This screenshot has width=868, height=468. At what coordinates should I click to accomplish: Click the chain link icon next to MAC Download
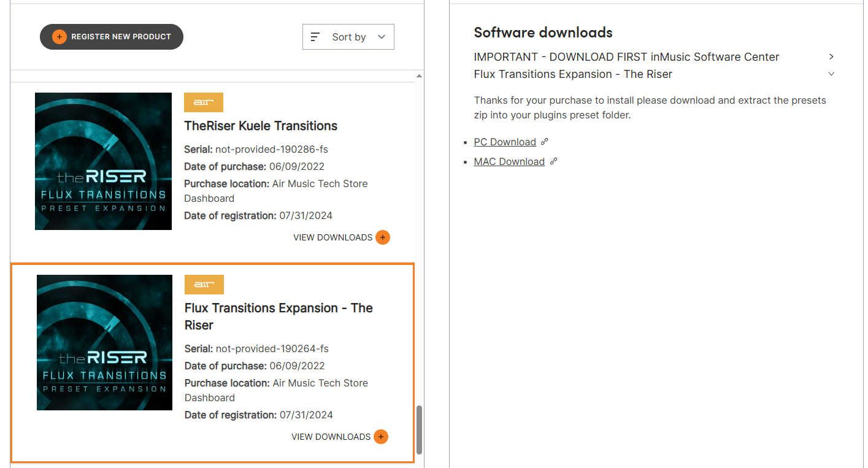point(553,161)
